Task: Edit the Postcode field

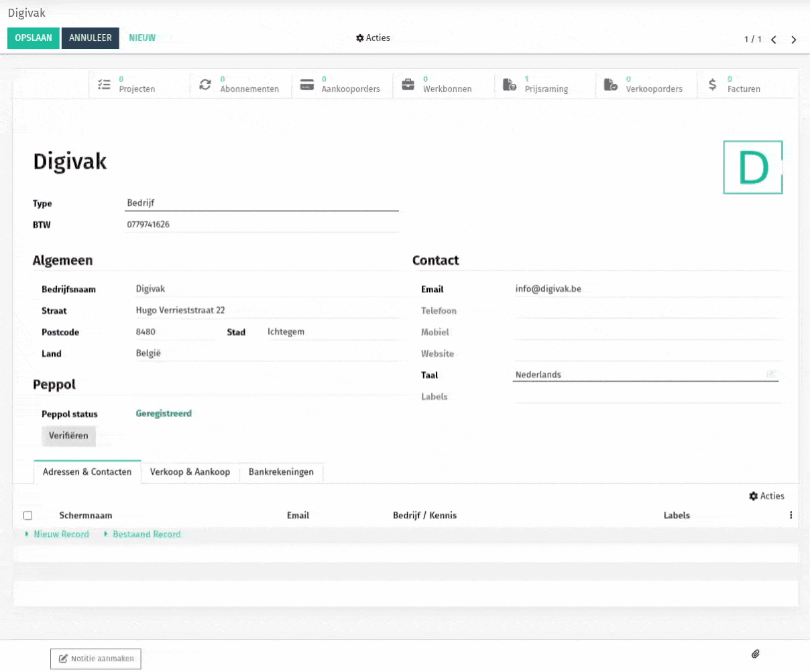Action: click(176, 332)
